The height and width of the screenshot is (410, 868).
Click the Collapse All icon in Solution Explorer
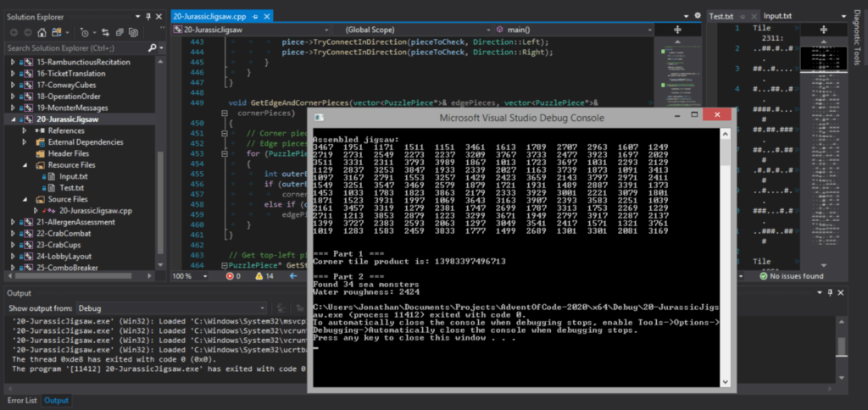point(119,32)
